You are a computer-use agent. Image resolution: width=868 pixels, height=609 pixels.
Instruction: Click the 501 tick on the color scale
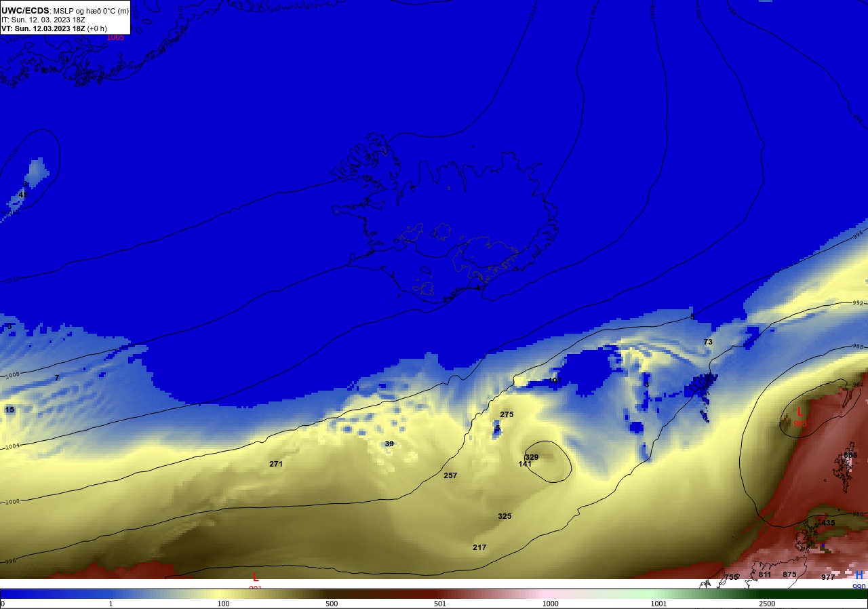click(x=440, y=604)
